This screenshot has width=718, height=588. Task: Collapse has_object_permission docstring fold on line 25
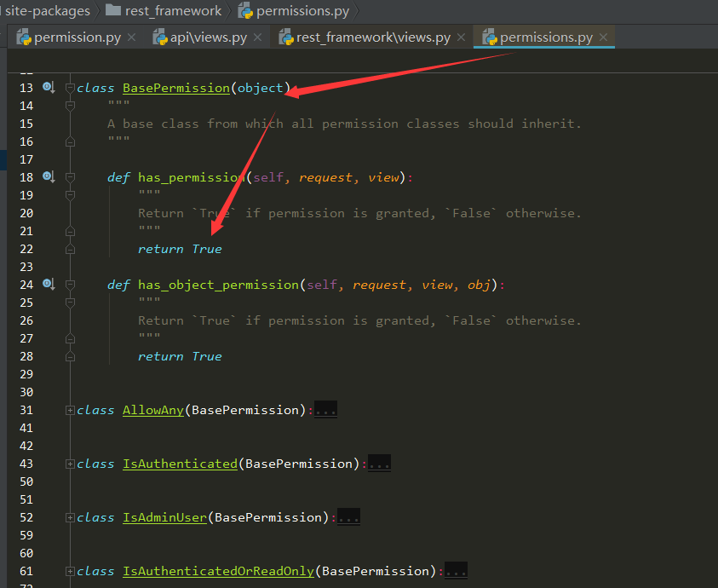[70, 303]
